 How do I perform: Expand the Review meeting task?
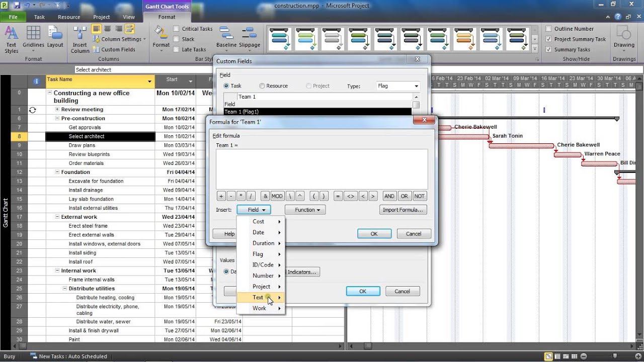pyautogui.click(x=57, y=110)
